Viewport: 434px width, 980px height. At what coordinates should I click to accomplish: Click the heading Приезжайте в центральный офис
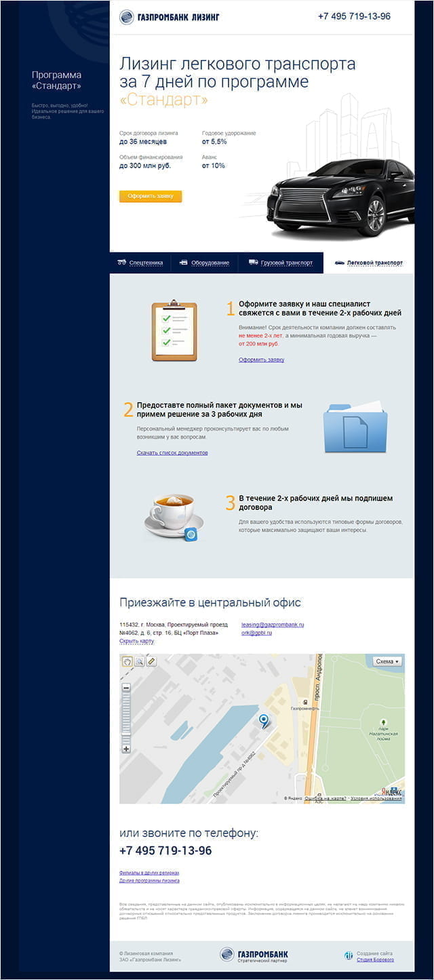(x=210, y=602)
